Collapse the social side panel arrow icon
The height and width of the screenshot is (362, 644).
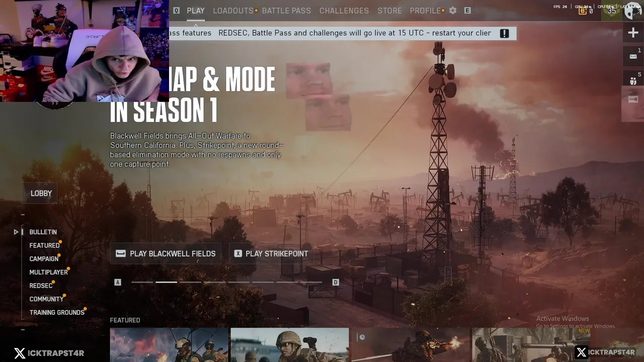point(633,99)
